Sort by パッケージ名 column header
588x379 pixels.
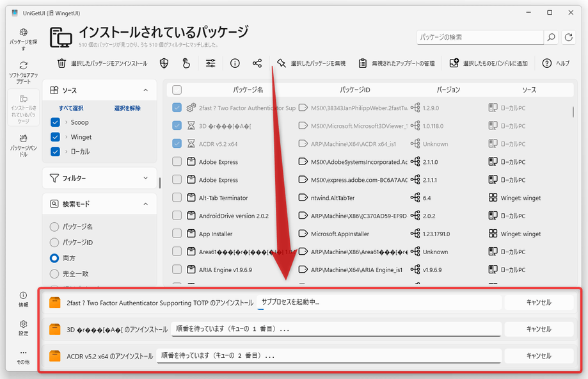248,90
